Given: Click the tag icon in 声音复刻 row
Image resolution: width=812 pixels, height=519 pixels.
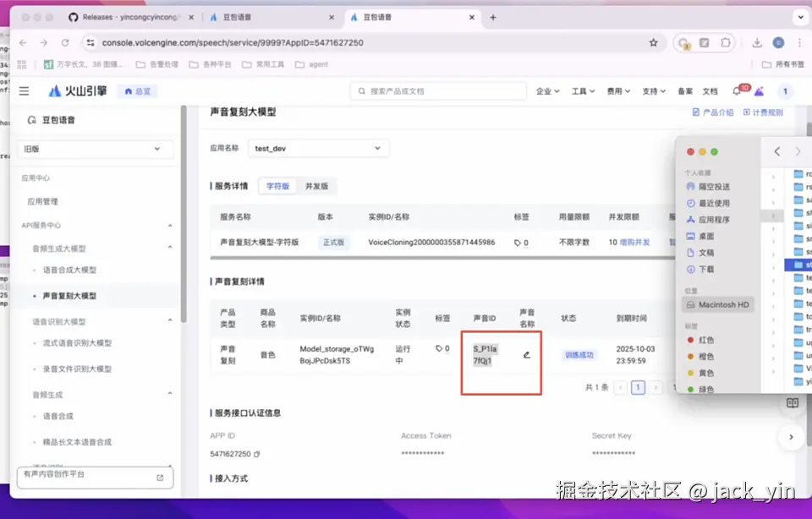Looking at the screenshot, I should (439, 349).
